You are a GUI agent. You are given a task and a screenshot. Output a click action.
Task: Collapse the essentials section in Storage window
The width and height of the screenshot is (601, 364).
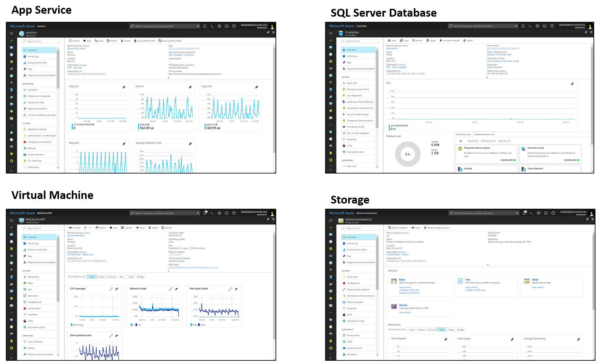[x=488, y=265]
